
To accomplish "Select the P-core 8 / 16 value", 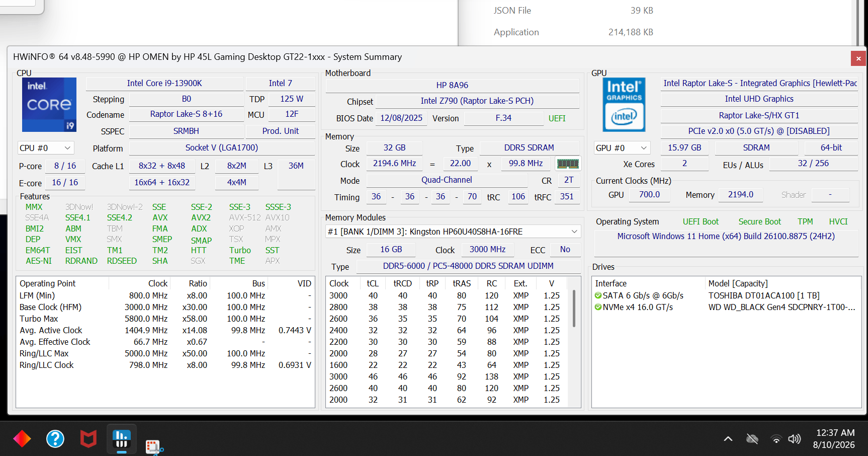I will [x=65, y=166].
